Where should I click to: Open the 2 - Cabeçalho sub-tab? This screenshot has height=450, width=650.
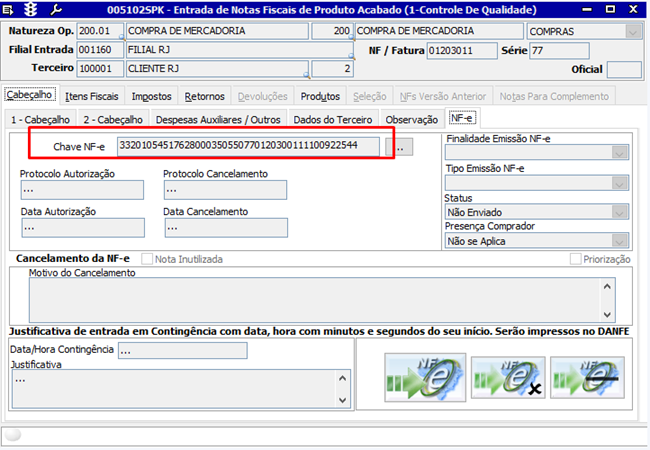pos(113,120)
